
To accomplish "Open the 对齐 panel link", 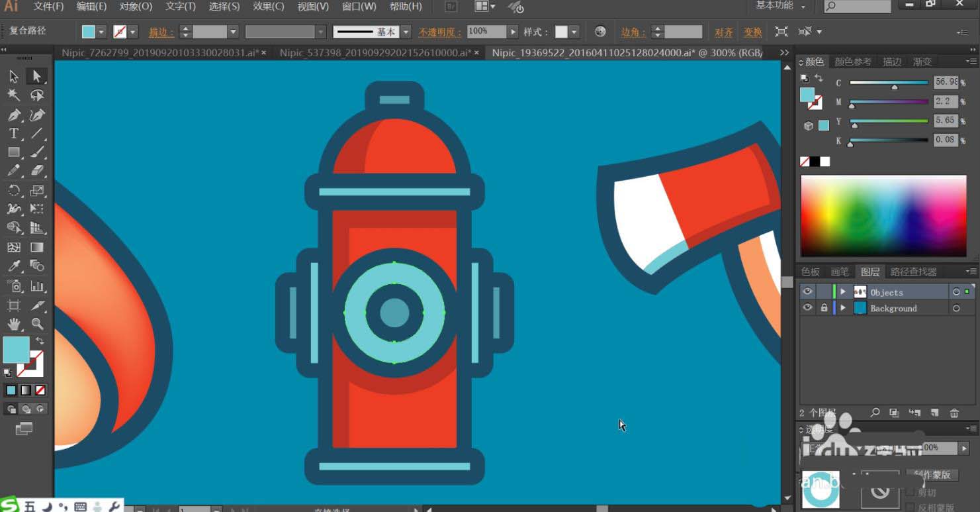I will [x=724, y=32].
